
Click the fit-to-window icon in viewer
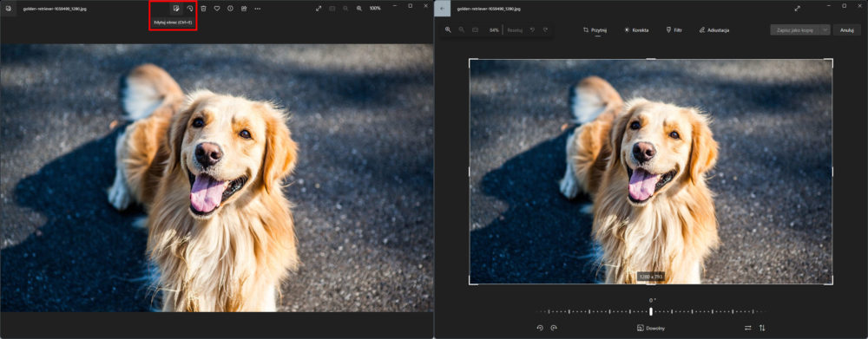(332, 9)
